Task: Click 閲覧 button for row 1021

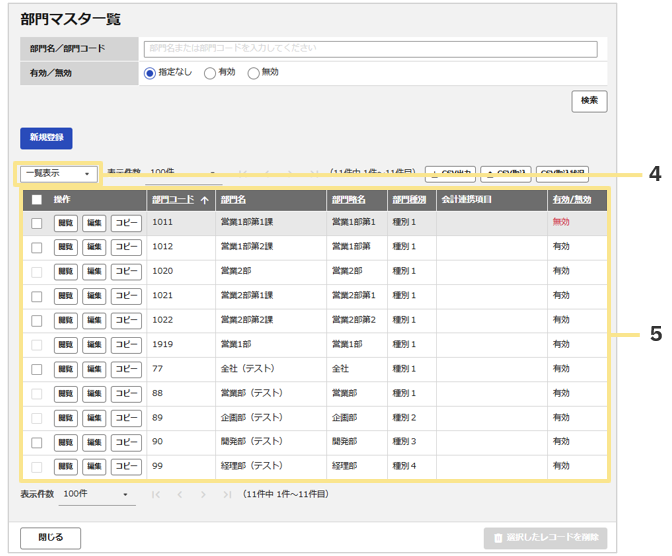Action: [66, 297]
